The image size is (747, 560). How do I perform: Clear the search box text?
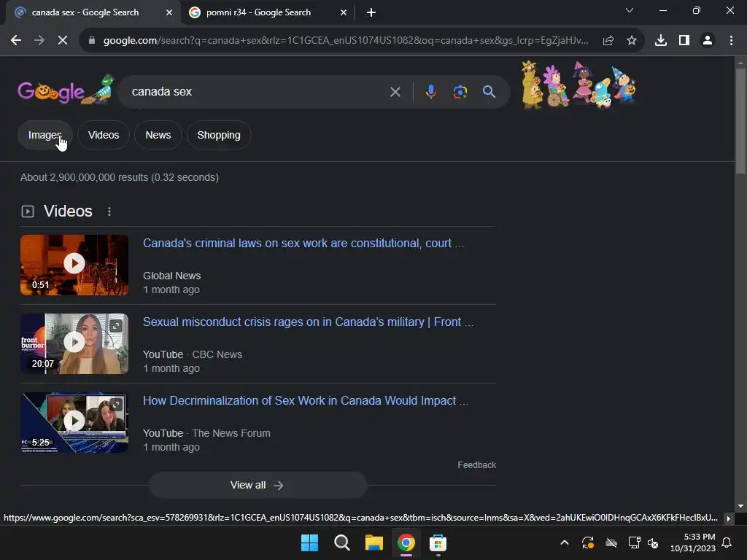pos(395,92)
